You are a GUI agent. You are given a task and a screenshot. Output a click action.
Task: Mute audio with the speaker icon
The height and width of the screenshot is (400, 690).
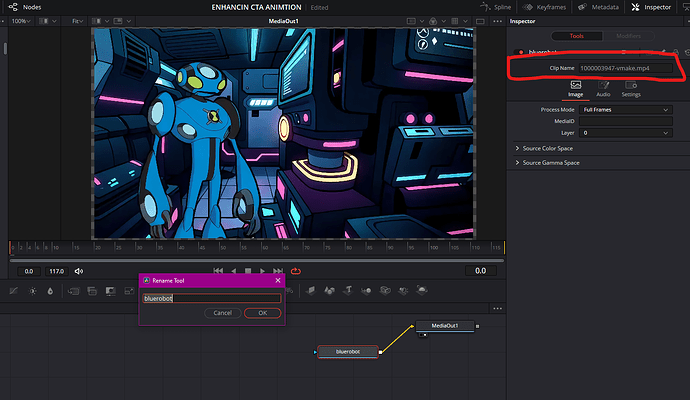point(79,271)
